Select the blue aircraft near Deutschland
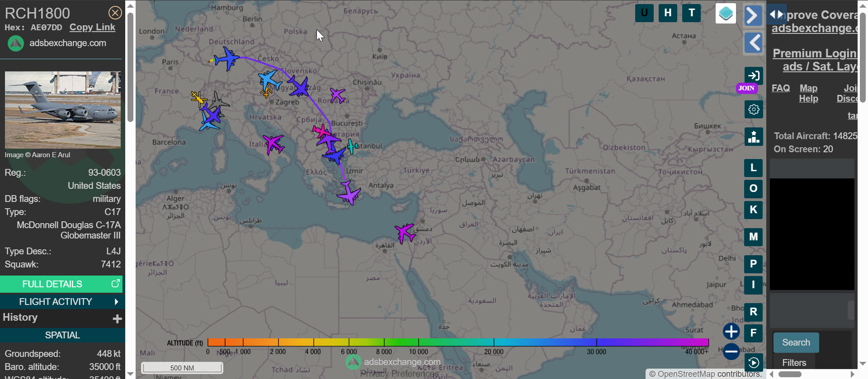This screenshot has width=868, height=379. 226,58
